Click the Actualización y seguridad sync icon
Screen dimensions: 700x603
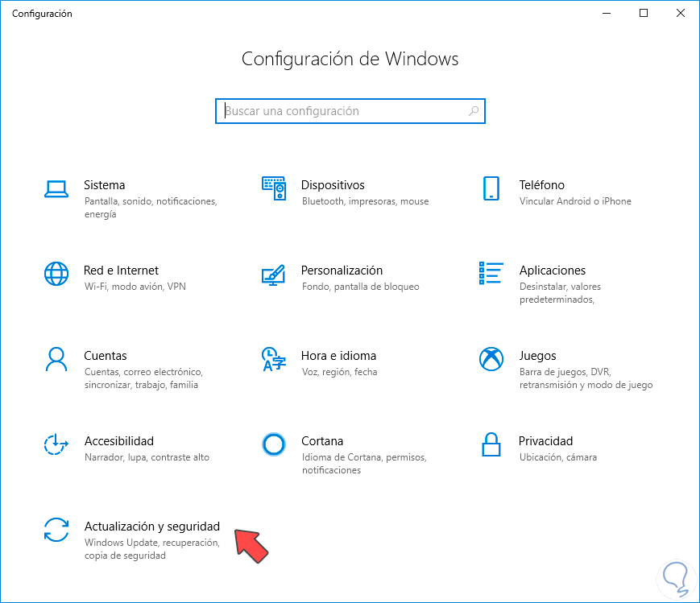pyautogui.click(x=56, y=530)
